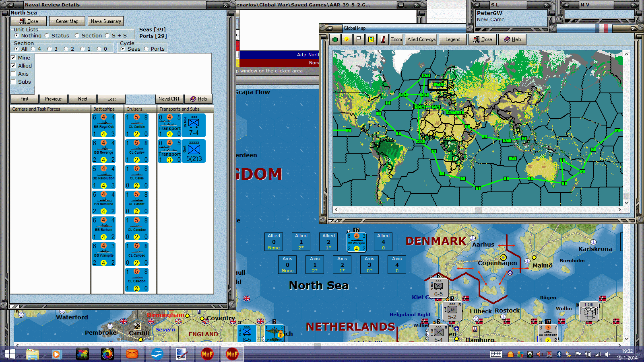Open Help in Naval Review Details

198,99
